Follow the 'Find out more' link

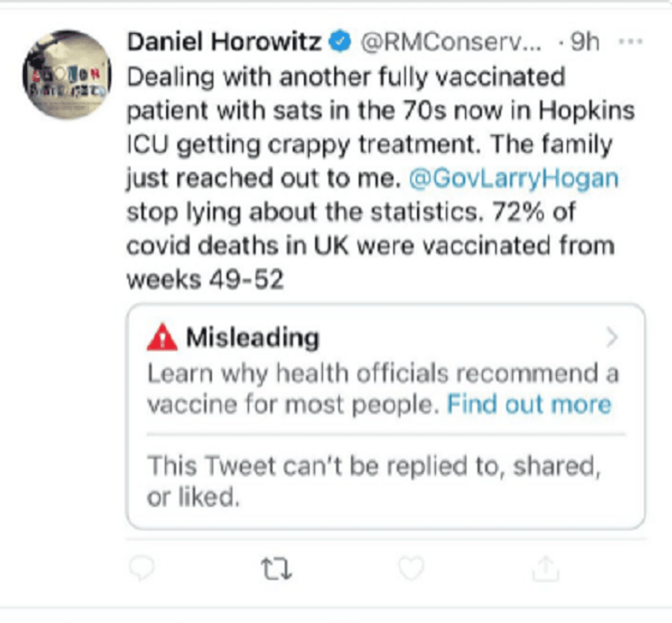pos(529,405)
